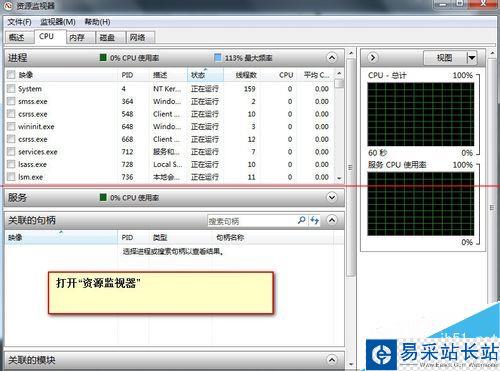This screenshot has width=500, height=371.
Task: Collapse the 进程 section chevron
Action: [332, 58]
